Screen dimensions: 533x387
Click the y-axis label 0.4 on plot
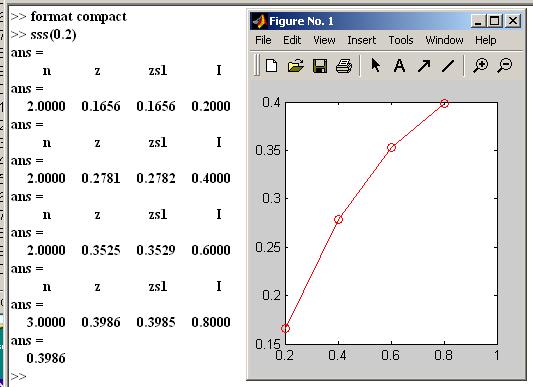[271, 102]
